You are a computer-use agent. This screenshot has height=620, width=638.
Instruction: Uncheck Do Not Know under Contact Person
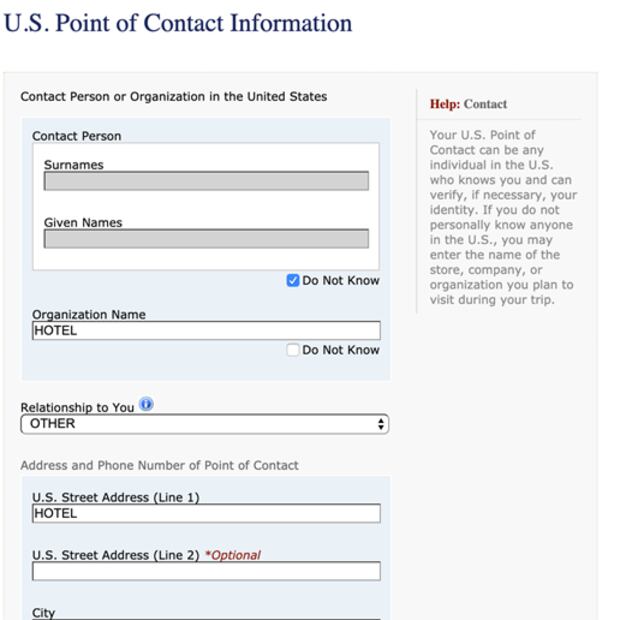click(x=293, y=281)
